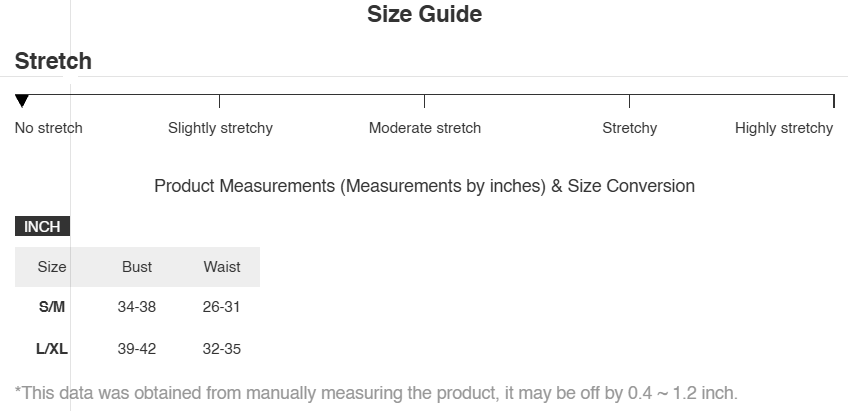Click the 32-35 waist measurement
Viewport: 848px width, 411px height.
click(222, 349)
